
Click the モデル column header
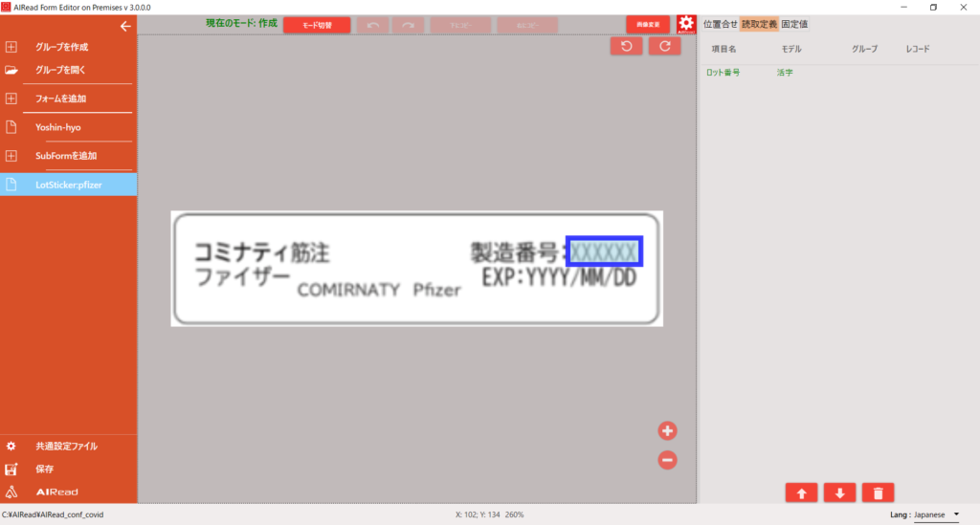click(x=791, y=49)
